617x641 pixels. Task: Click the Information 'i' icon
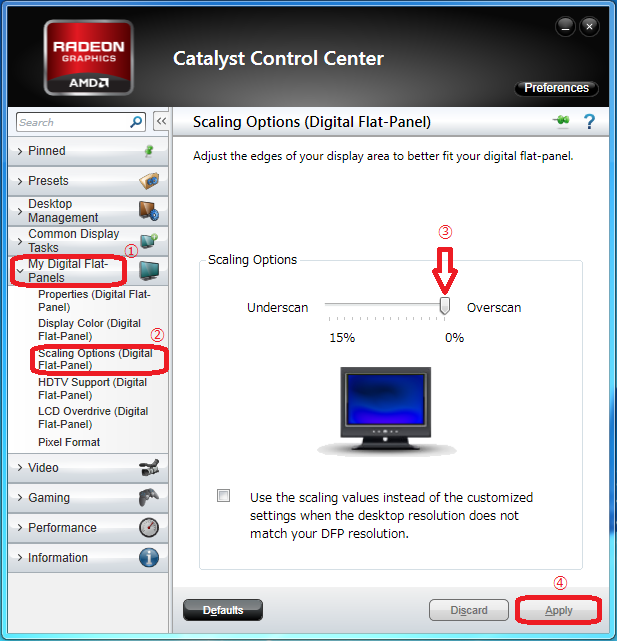[x=149, y=558]
